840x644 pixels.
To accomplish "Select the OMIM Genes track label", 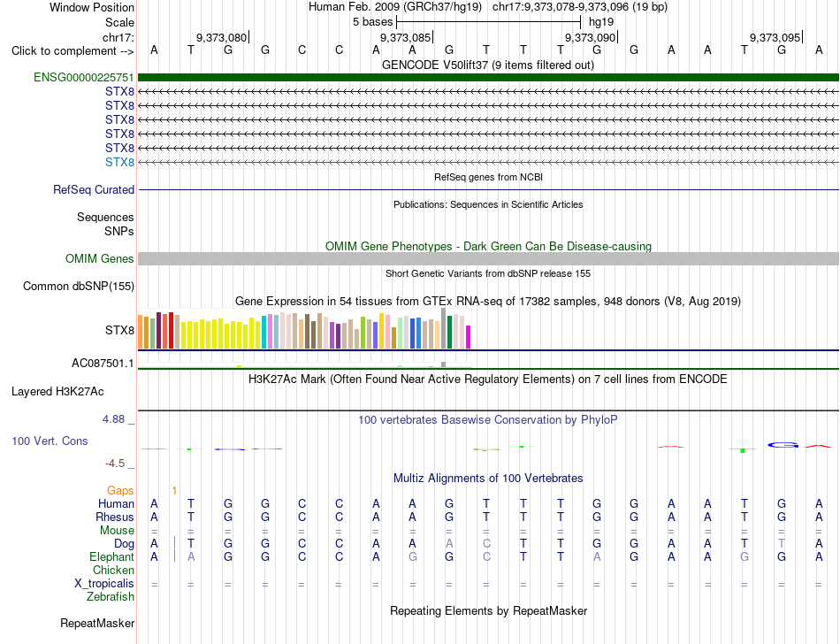I will (x=99, y=259).
